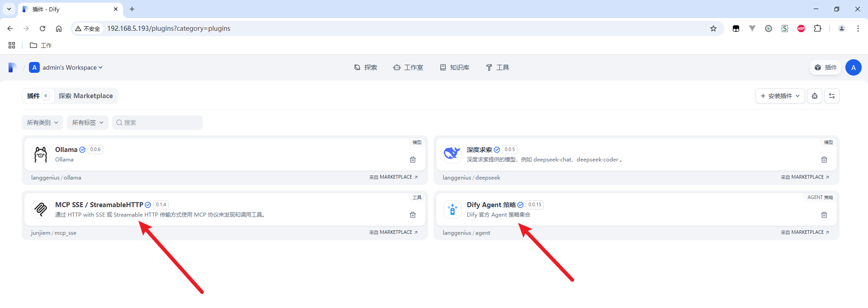Remove MCP SSE plugin with trash icon
Screen dimensions: 868x308
(412, 215)
